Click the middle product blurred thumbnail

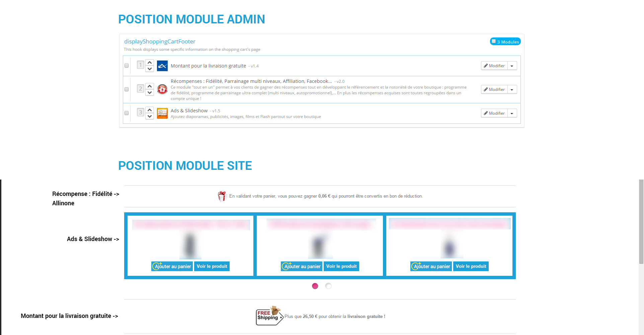(x=320, y=245)
